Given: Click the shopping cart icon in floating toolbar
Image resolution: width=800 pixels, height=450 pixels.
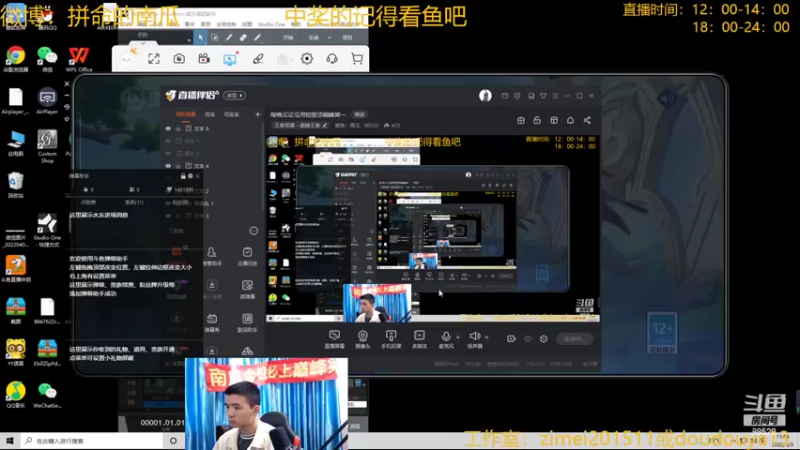Looking at the screenshot, I should 357,59.
